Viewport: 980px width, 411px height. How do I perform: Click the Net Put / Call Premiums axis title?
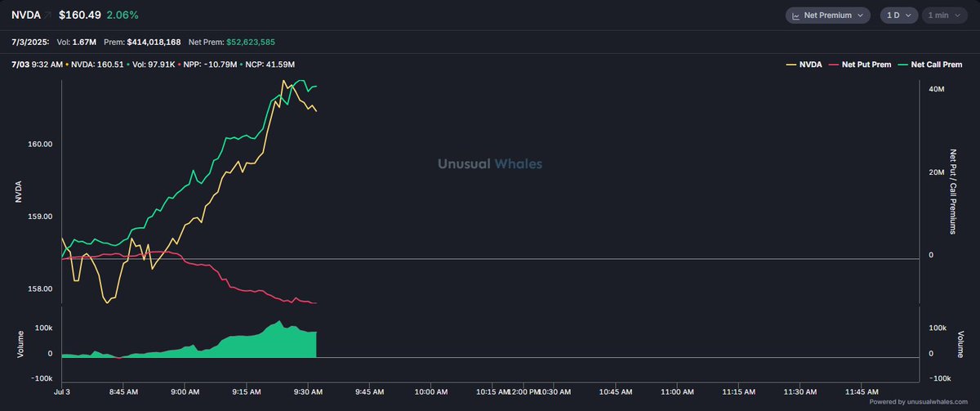point(952,192)
